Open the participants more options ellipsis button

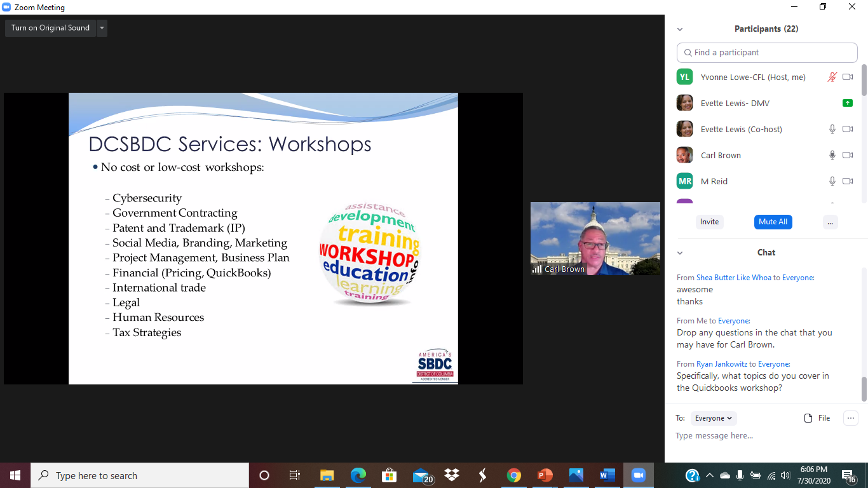pos(830,222)
